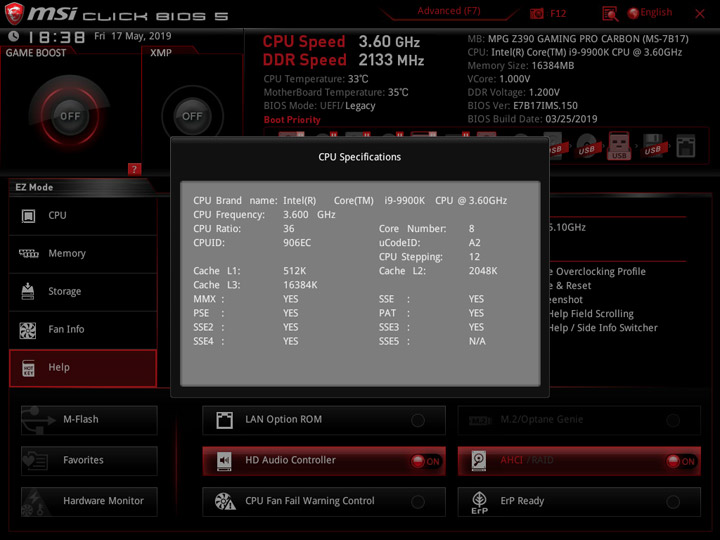
Task: Select the network boot device icon
Action: 686,146
